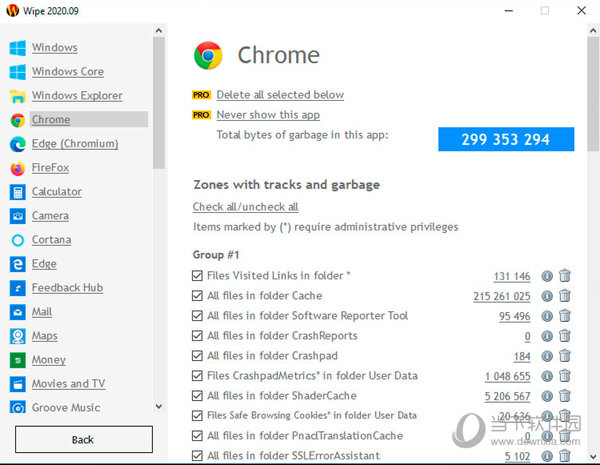Click main panel scroll up arrow
Viewport: 600px width, 465px height.
(593, 30)
